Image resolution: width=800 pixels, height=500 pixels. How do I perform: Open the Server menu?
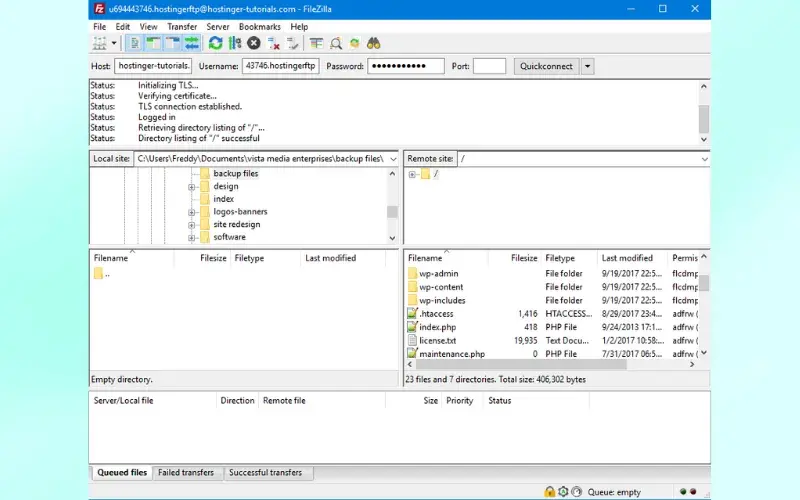(x=218, y=27)
